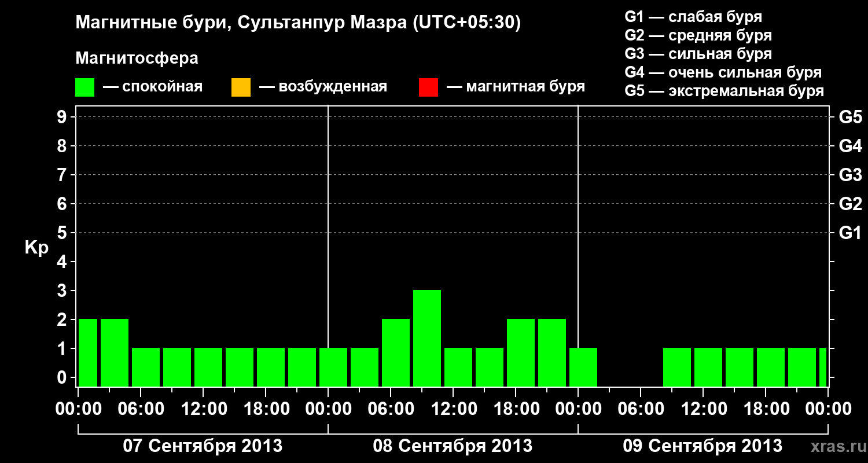
Task: Click the 'G2' right-axis label
Action: [851, 204]
